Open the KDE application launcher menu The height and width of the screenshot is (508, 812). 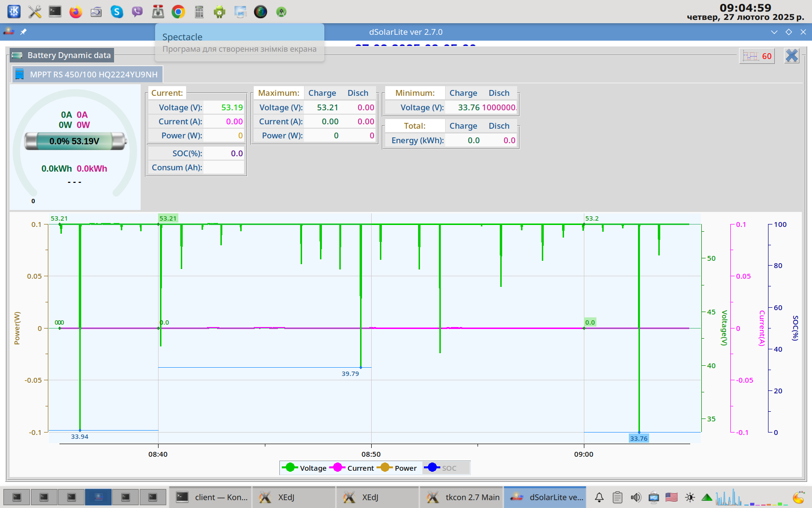14,12
